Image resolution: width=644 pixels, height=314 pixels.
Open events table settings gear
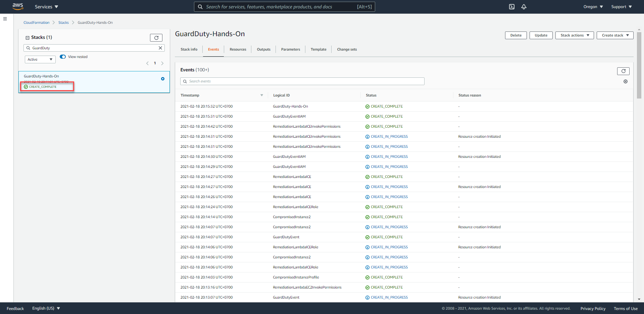626,81
